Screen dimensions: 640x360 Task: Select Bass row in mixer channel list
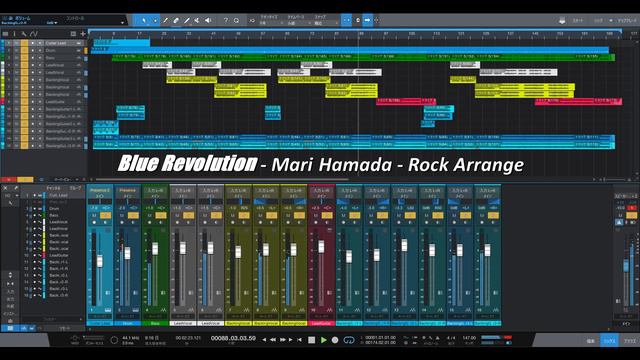point(53,215)
